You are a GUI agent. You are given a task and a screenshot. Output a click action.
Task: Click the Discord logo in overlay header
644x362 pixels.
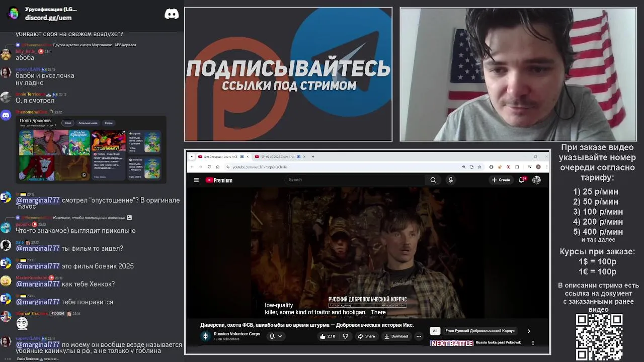point(172,14)
